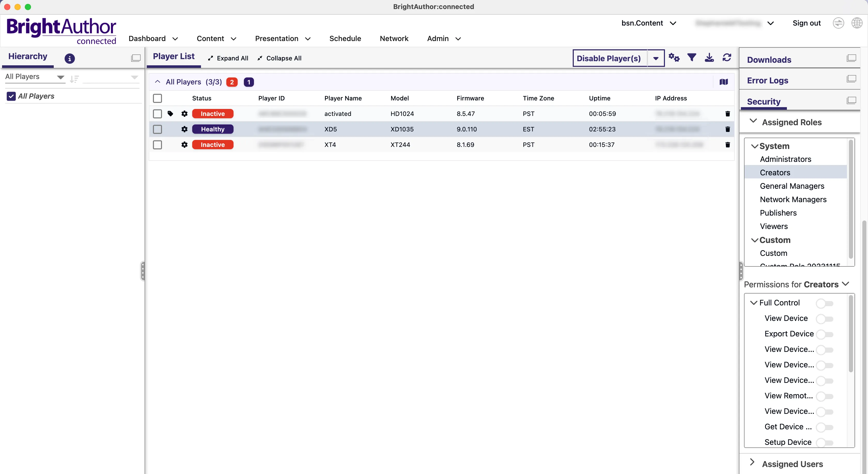This screenshot has height=474, width=868.
Task: Collapse the Assigned Roles section
Action: pyautogui.click(x=754, y=121)
